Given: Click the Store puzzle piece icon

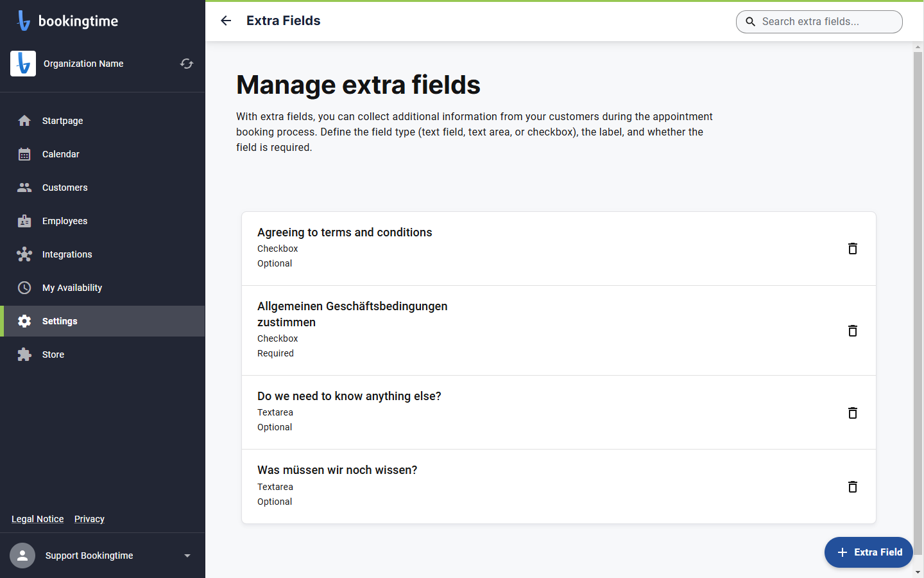Looking at the screenshot, I should [x=24, y=355].
